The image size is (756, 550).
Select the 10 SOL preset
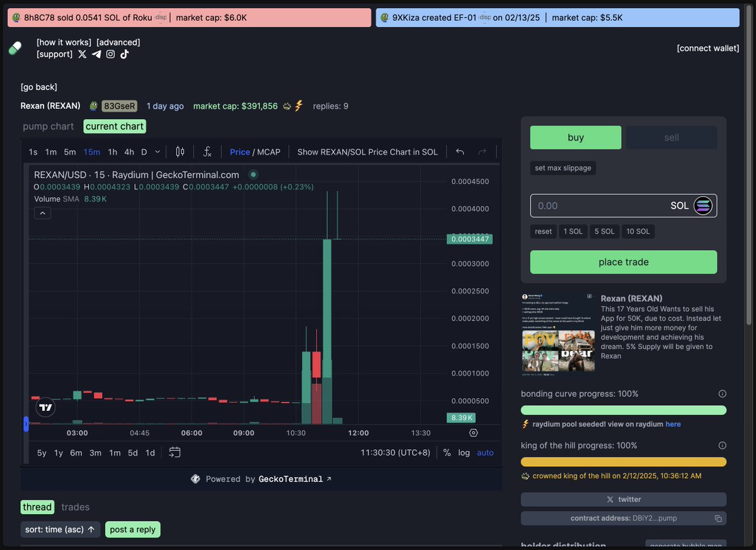pos(638,231)
